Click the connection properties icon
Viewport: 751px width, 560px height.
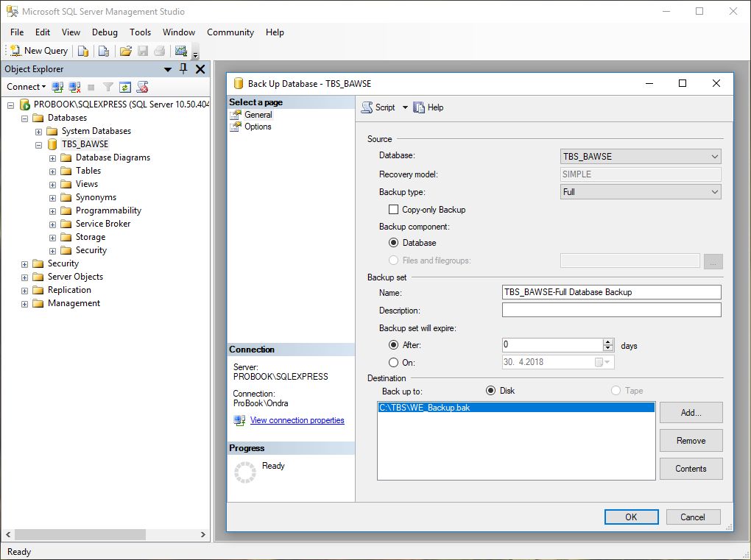239,420
